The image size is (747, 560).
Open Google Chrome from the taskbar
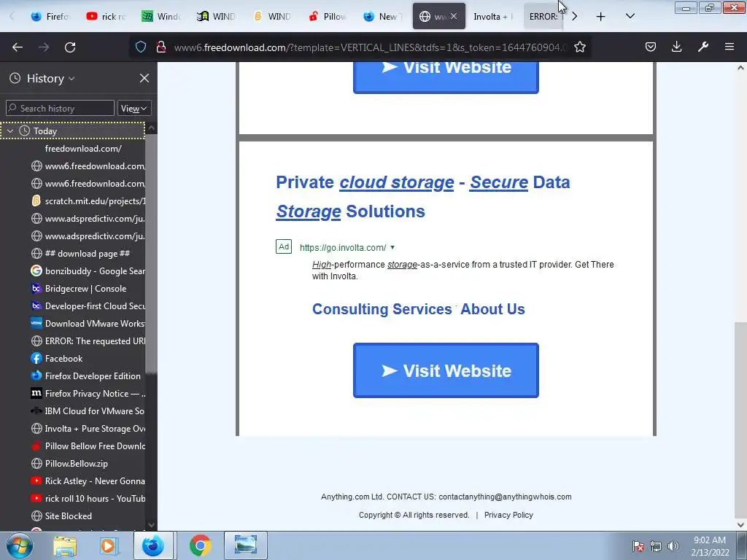pos(200,545)
